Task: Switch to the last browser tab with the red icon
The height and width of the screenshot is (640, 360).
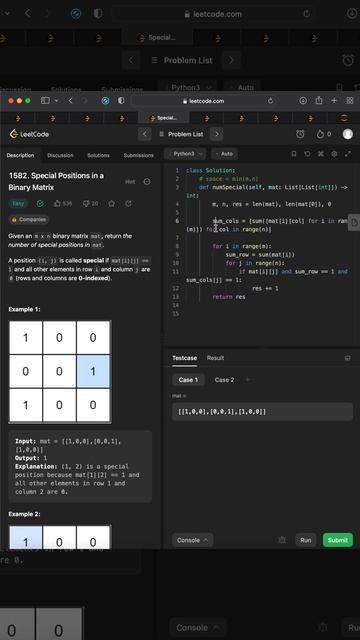Action: (x=344, y=118)
